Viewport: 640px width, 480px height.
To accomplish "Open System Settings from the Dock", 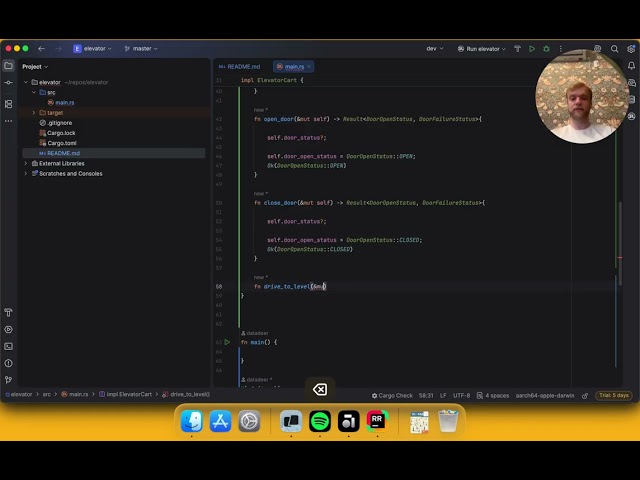I will coord(249,421).
